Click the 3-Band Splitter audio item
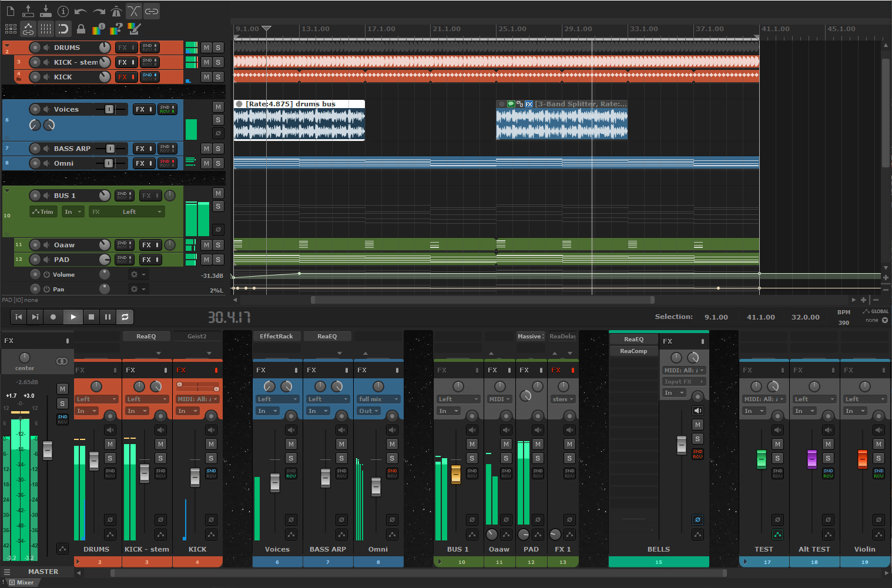This screenshot has width=892, height=588. pyautogui.click(x=562, y=120)
